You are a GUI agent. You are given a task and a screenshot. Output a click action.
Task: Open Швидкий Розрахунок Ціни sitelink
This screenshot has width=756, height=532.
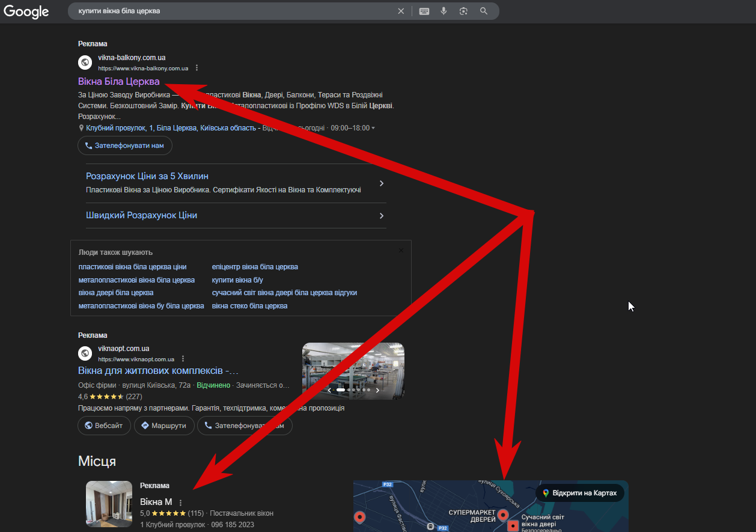[x=142, y=215]
